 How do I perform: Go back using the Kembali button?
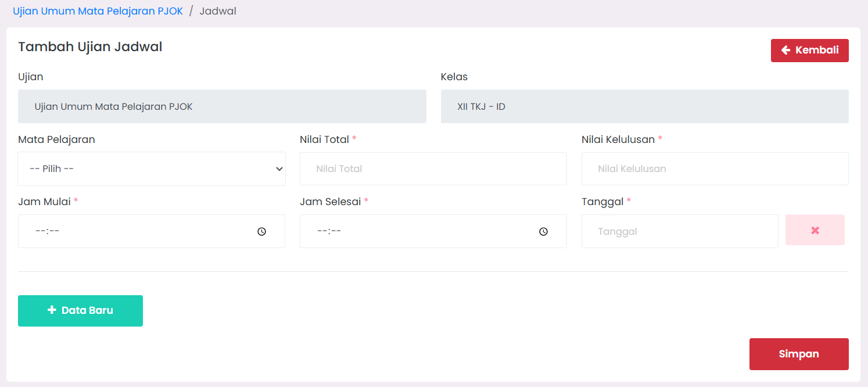click(x=809, y=51)
